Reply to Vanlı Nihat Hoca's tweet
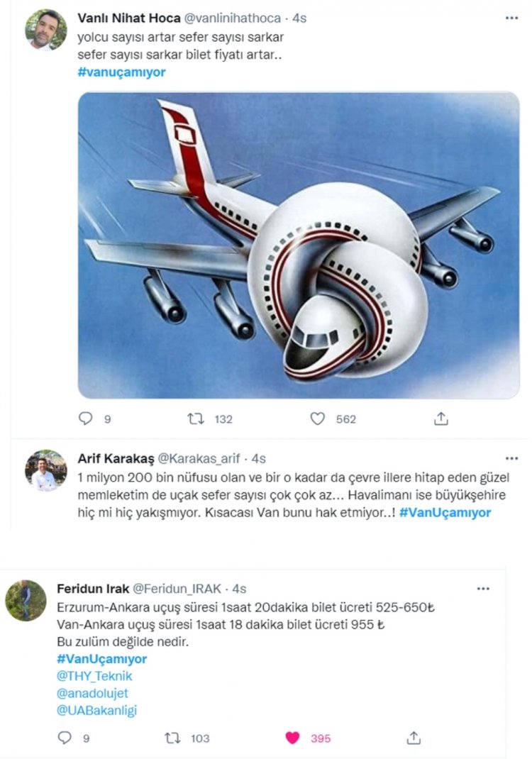 (x=86, y=419)
